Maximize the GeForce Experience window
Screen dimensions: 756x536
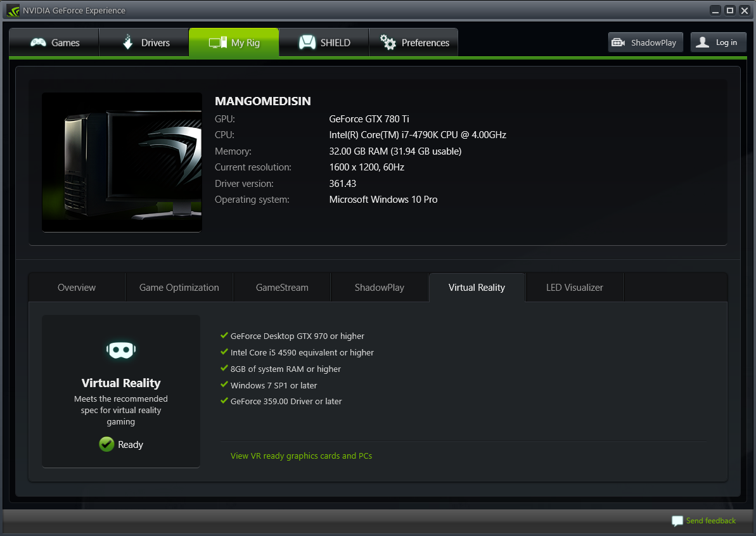click(x=730, y=11)
